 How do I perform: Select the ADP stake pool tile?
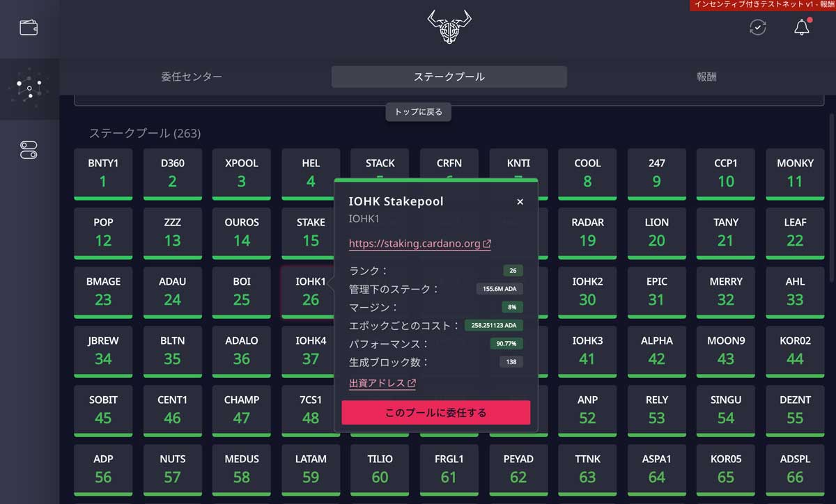click(x=103, y=470)
